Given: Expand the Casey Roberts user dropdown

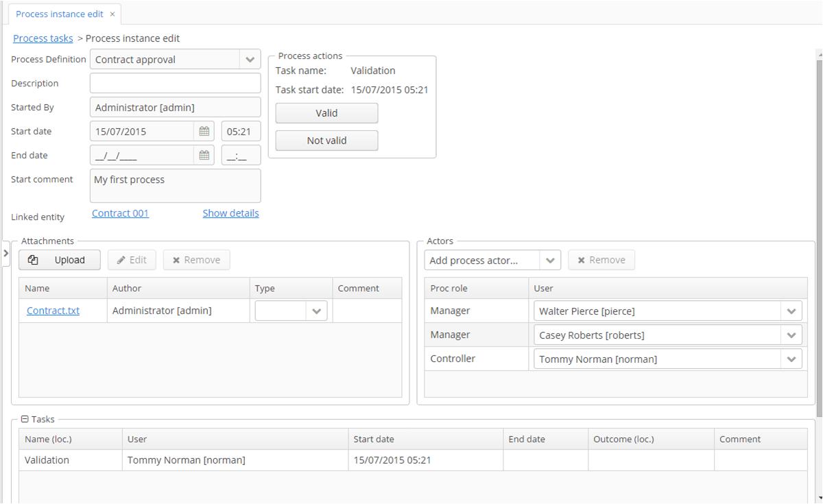Looking at the screenshot, I should pos(791,335).
